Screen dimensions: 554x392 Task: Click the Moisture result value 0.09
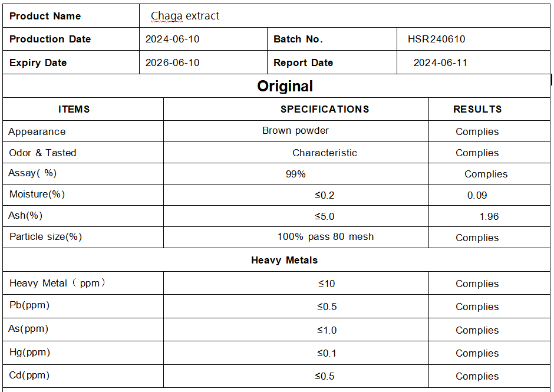(x=477, y=195)
